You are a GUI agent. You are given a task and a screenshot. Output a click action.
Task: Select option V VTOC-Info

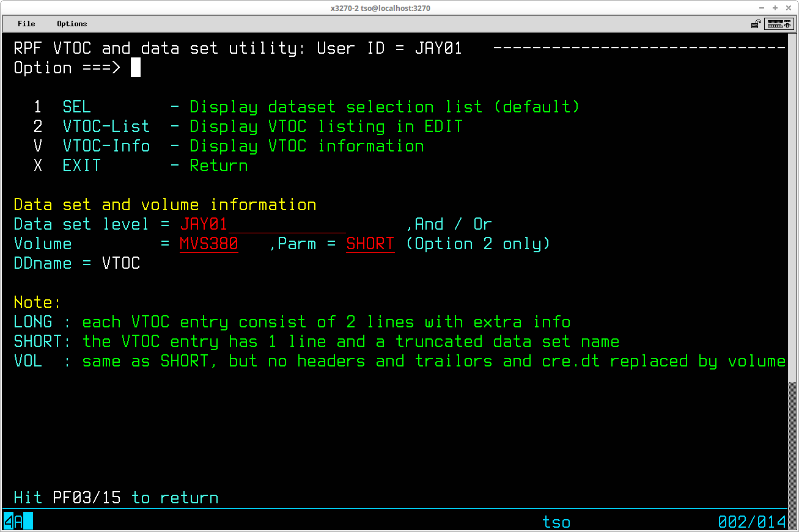coord(92,146)
